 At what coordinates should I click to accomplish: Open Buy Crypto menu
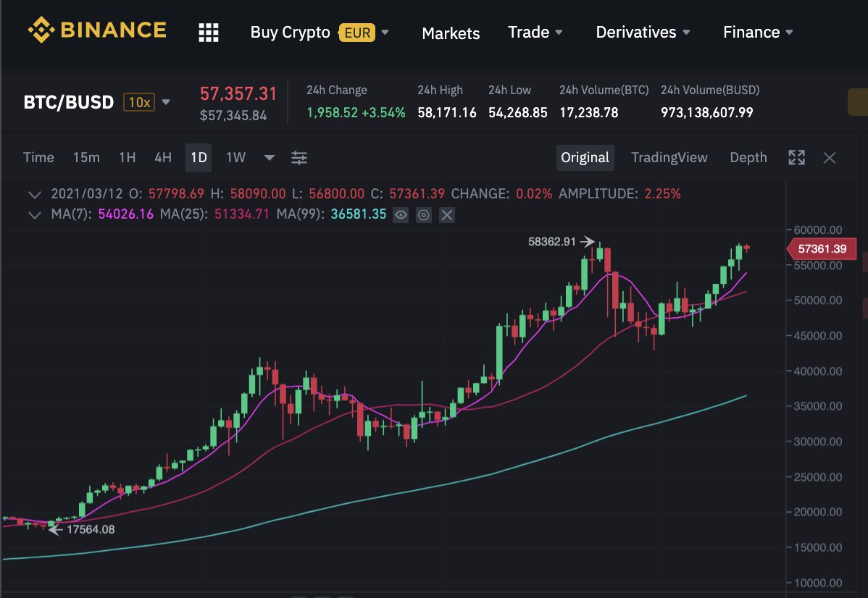pyautogui.click(x=290, y=32)
